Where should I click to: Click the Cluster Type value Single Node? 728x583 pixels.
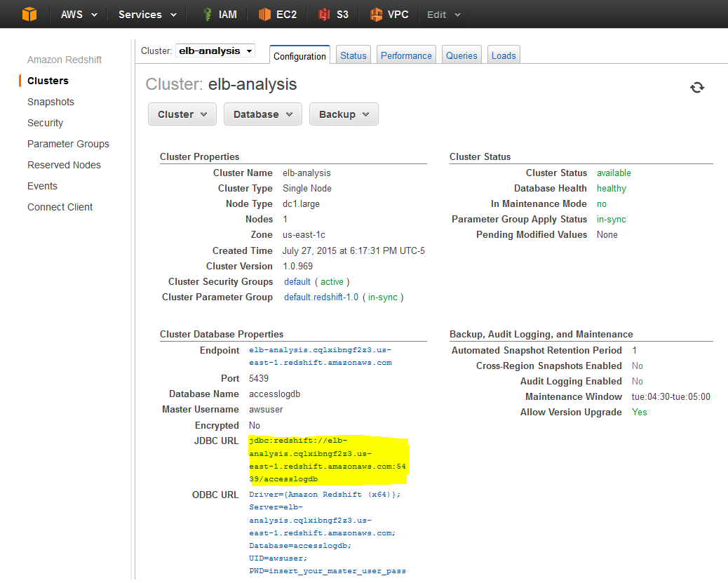(307, 188)
